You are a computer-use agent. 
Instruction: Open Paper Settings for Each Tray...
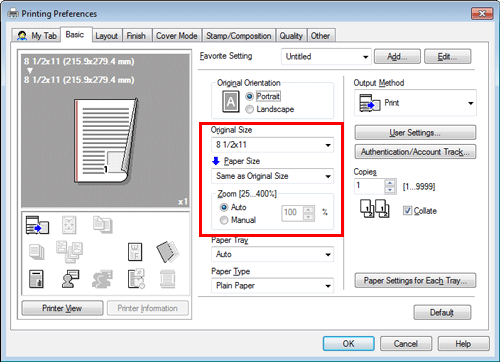point(415,281)
